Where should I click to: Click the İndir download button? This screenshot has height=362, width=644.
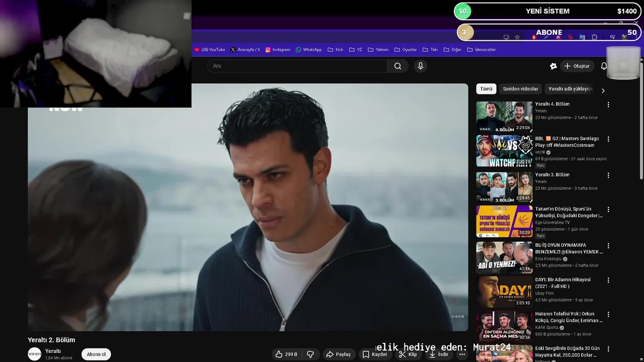tap(439, 354)
